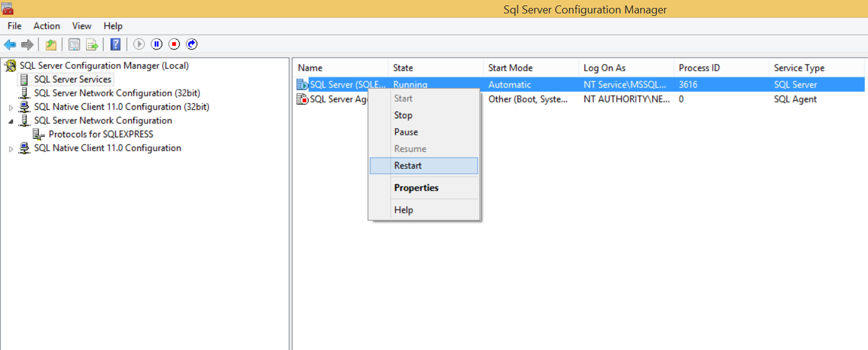Collapse the SQL Server Network Configuration node
868x350 pixels.
coord(10,121)
